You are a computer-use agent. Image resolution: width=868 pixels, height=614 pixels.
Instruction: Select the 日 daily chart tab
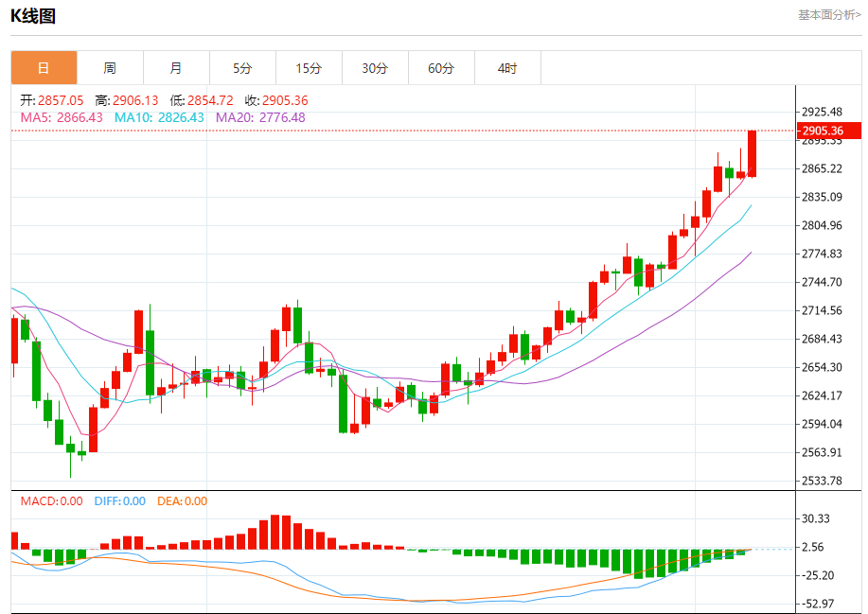point(44,68)
